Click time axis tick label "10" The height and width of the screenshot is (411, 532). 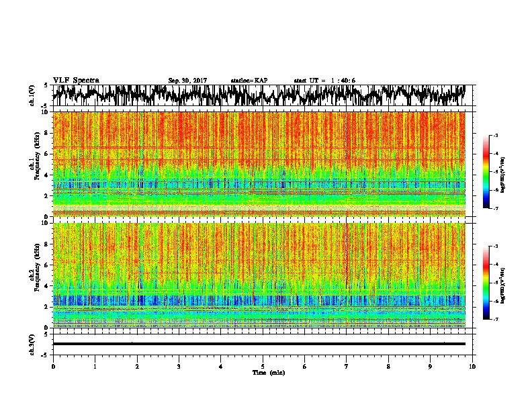(x=472, y=367)
